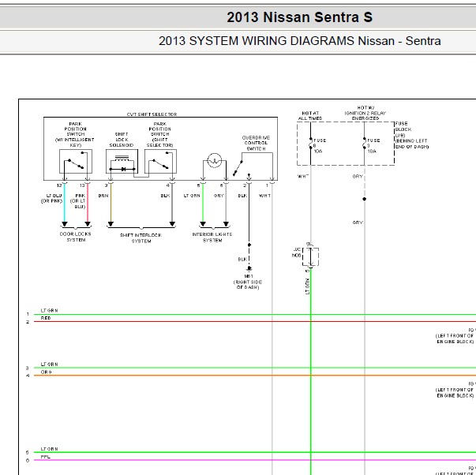Click the "M61 (RIGHT SIDE OF DASH)" ground label
Image resolution: width=476 pixels, height=475 pixels.
(248, 282)
